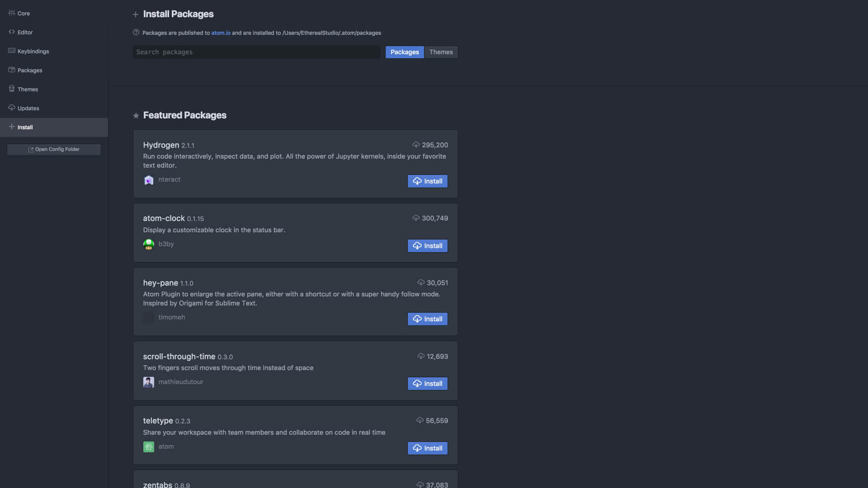
Task: Click the timomeh author avatar
Action: click(149, 318)
